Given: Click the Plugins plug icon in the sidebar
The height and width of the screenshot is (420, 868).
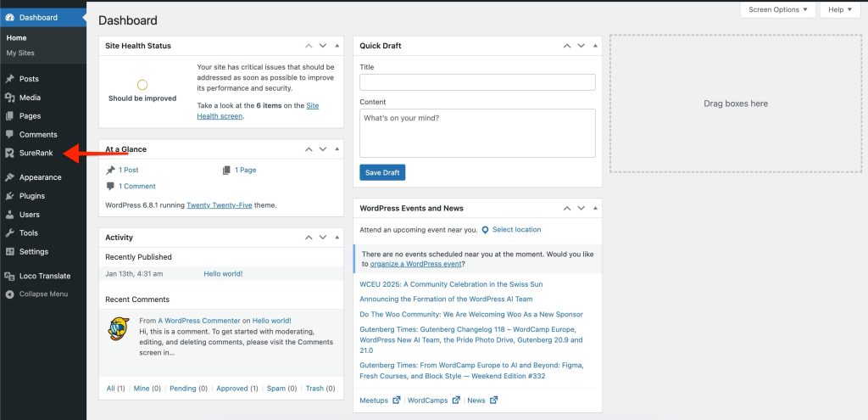Looking at the screenshot, I should coord(9,196).
